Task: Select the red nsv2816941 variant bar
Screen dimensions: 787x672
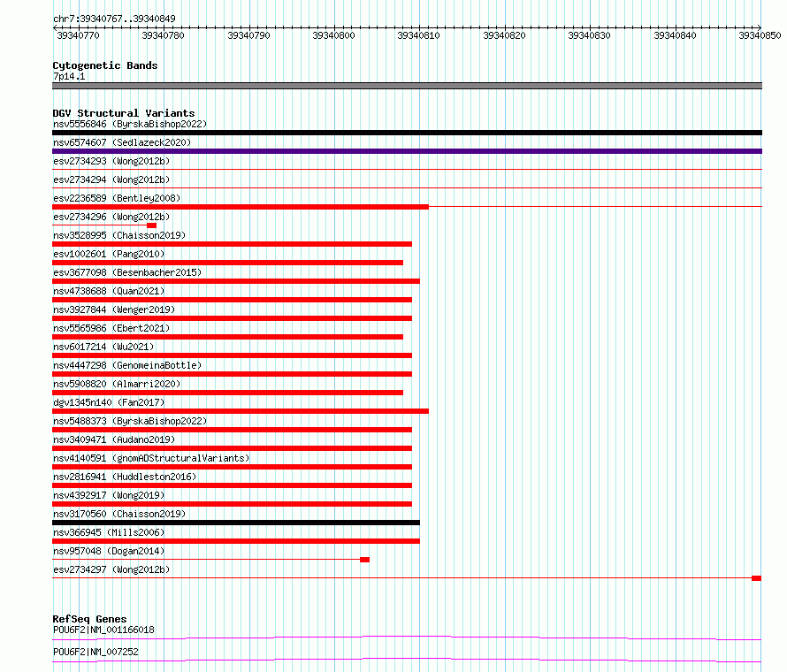Action: click(232, 485)
